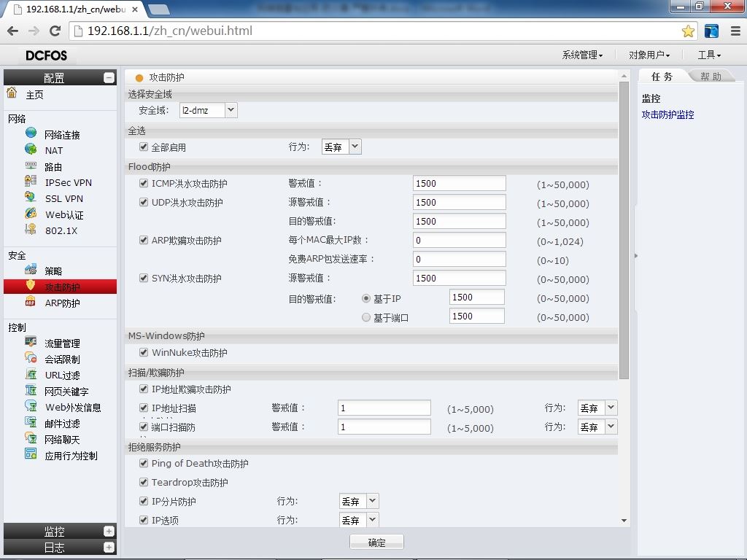Image resolution: width=747 pixels, height=560 pixels.
Task: Click the Web外发信息 icon
Action: (31, 406)
